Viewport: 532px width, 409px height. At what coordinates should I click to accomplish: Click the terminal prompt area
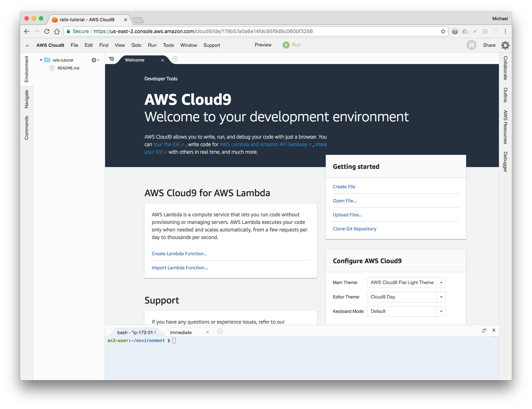coord(302,358)
